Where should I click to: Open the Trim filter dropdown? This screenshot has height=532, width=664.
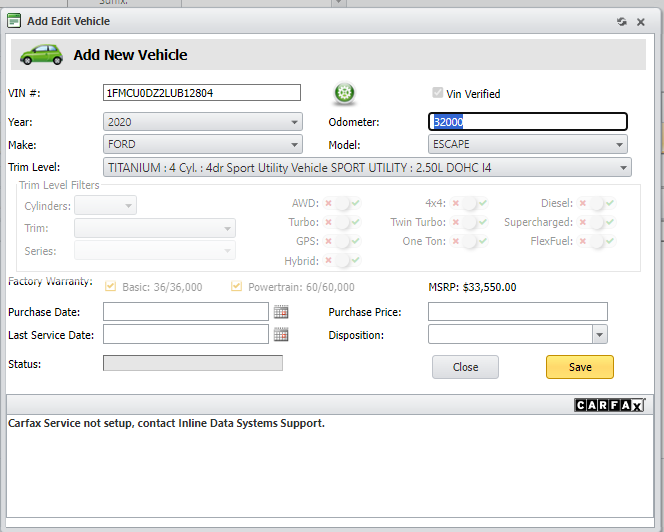[155, 228]
